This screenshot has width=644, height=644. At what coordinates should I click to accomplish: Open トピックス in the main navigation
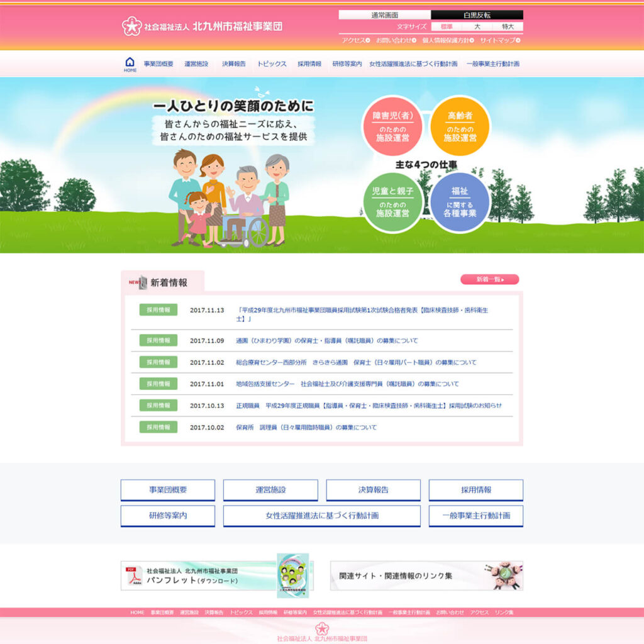pyautogui.click(x=272, y=64)
